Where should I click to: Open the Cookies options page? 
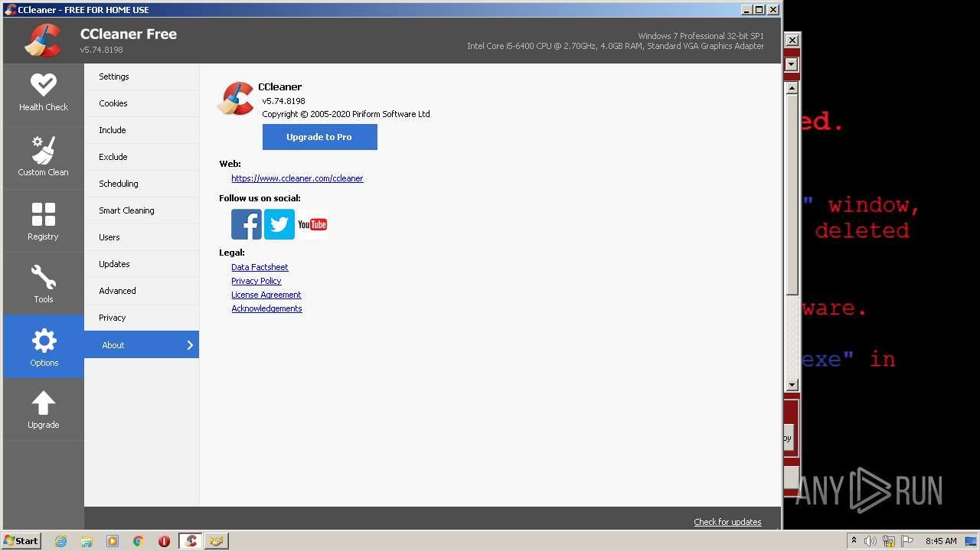tap(142, 103)
